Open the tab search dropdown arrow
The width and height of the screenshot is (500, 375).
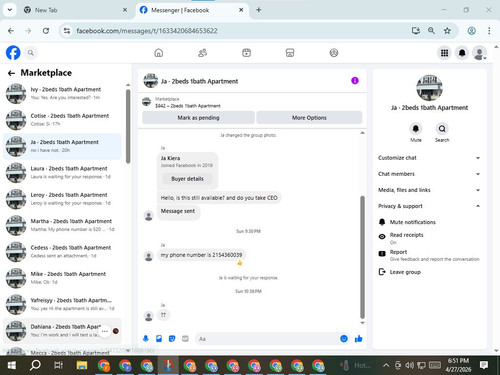[10, 10]
